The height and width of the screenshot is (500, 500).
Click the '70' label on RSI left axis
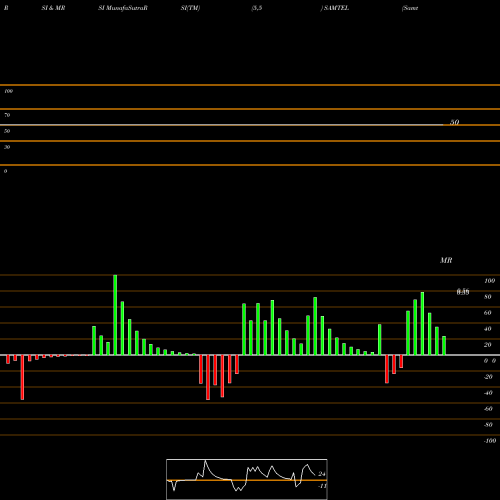point(7,115)
